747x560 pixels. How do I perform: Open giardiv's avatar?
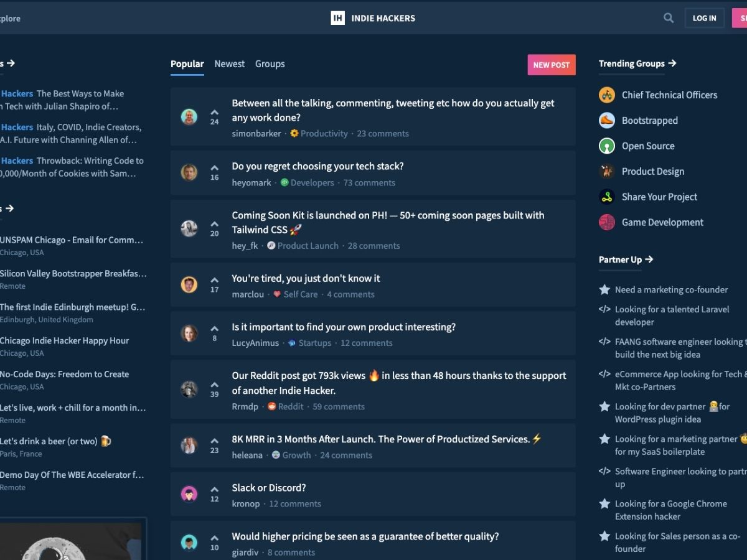[x=189, y=543]
